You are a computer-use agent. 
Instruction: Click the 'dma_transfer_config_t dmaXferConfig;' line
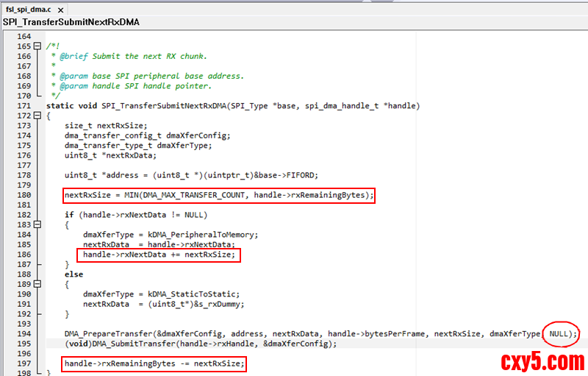[x=148, y=135]
